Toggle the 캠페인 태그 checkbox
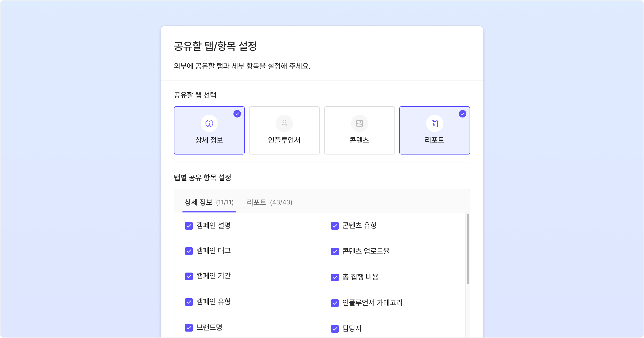 click(189, 251)
